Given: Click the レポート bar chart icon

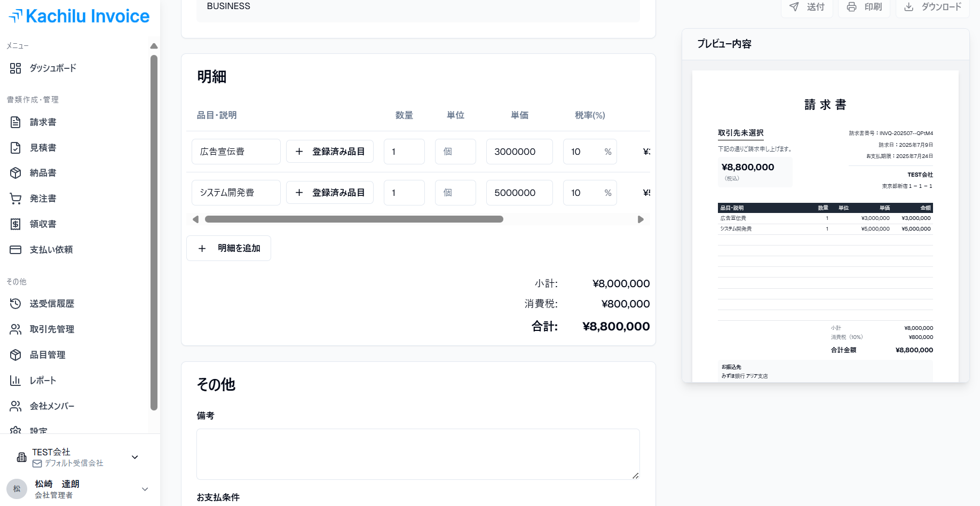Looking at the screenshot, I should (x=15, y=381).
